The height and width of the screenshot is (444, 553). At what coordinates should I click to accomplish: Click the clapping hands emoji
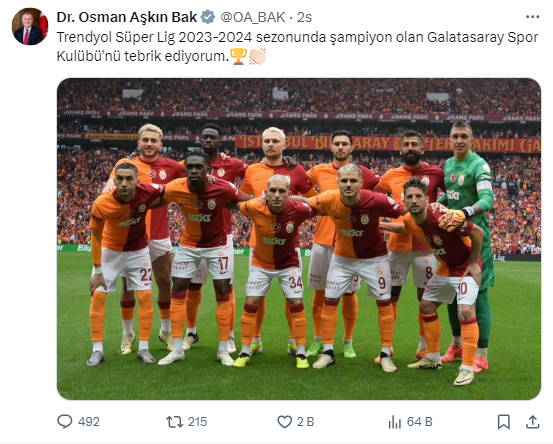(257, 56)
